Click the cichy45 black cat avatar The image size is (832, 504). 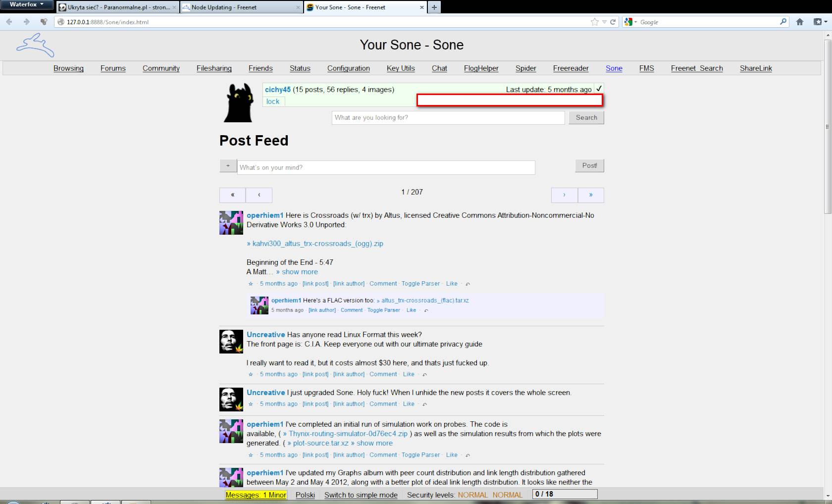(239, 102)
